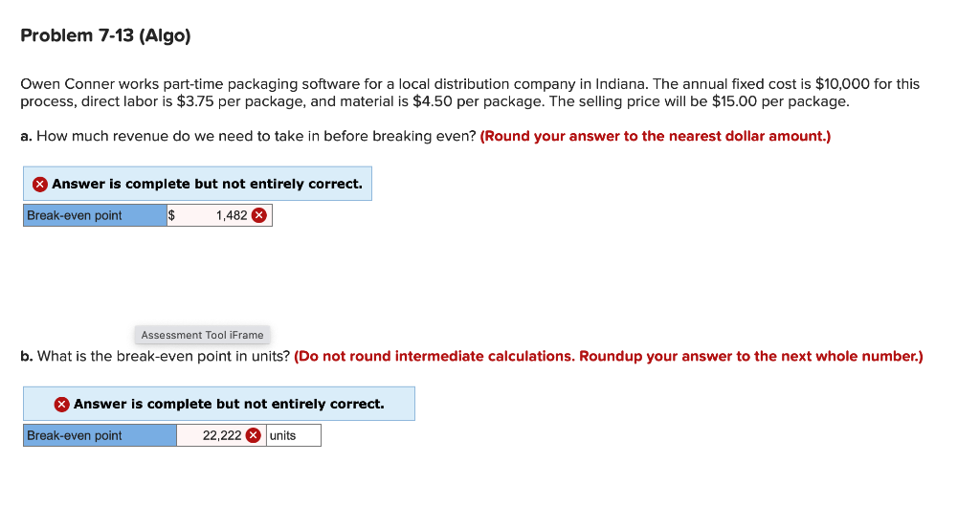
Task: Click the Assessment Tool iFrame tooltip
Action: click(203, 335)
